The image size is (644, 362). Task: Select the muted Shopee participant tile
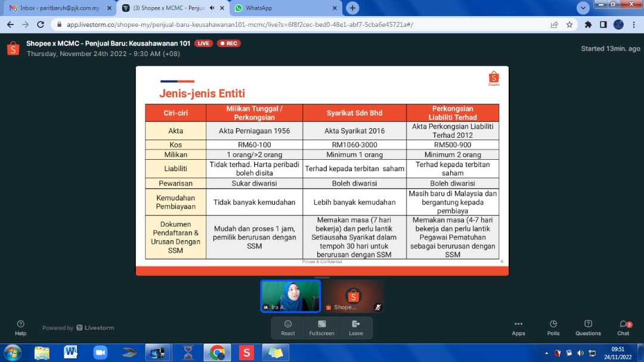(x=353, y=296)
